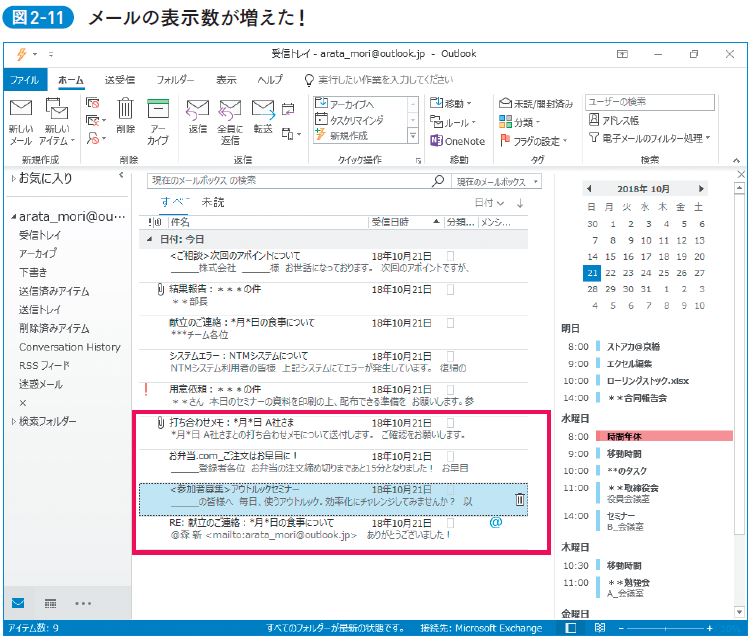Switch to Calendar view icon at bottom
Viewport: 754px width, 642px height.
[x=50, y=603]
